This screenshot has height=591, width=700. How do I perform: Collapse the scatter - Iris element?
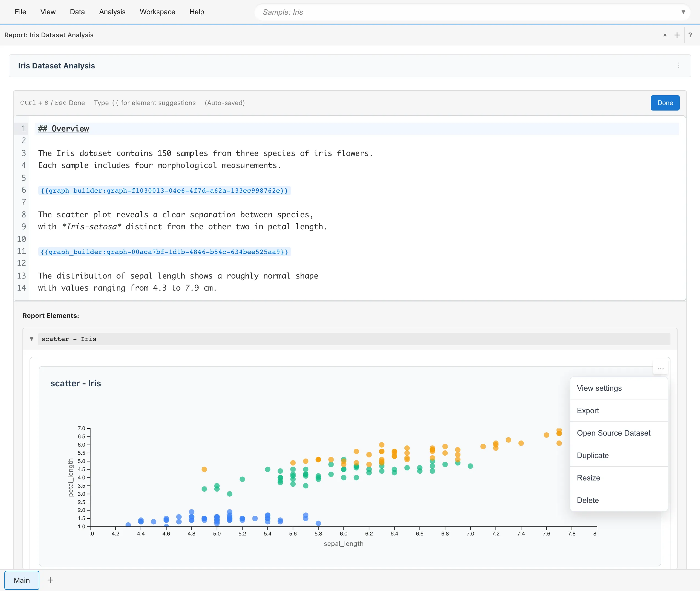31,339
